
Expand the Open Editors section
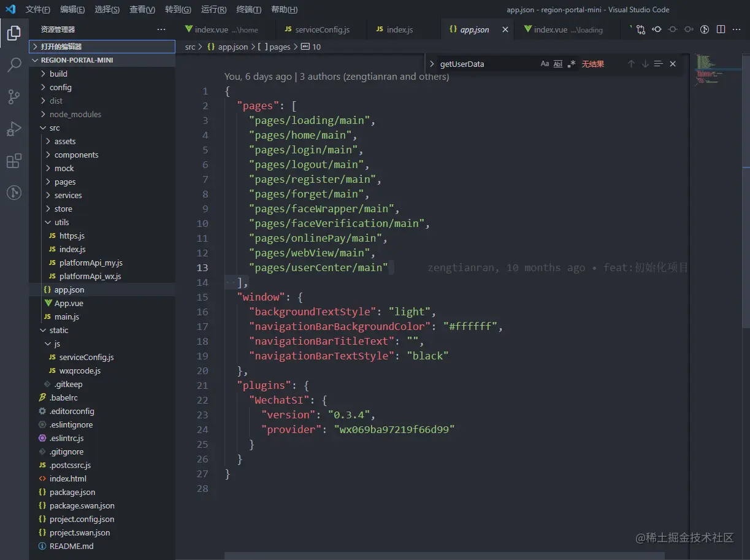102,47
